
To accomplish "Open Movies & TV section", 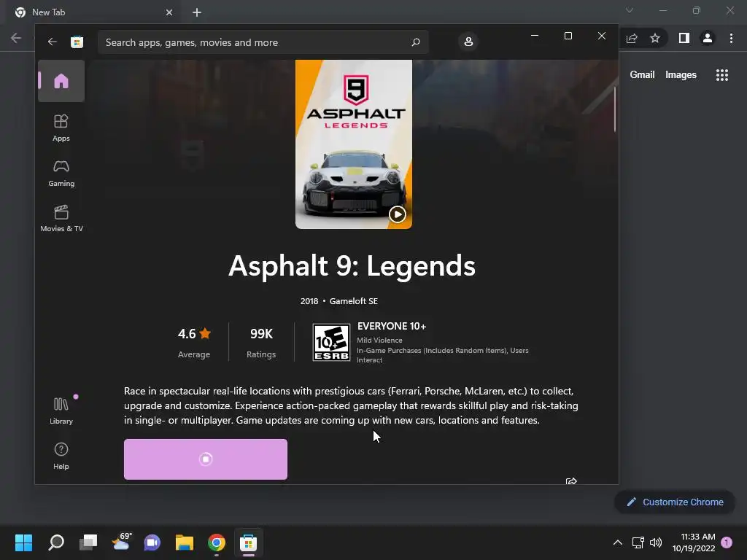I will (61, 219).
